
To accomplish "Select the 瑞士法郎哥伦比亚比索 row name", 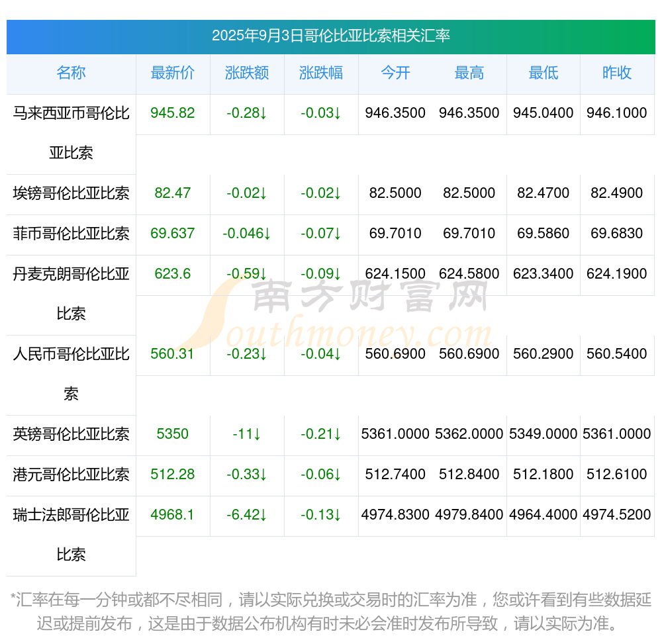I will pos(71,535).
